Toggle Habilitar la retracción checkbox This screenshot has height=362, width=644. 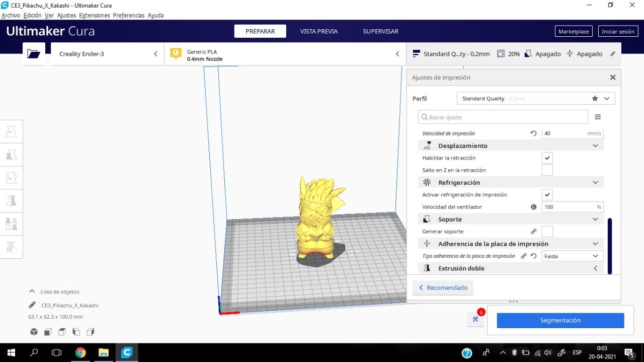pos(547,158)
